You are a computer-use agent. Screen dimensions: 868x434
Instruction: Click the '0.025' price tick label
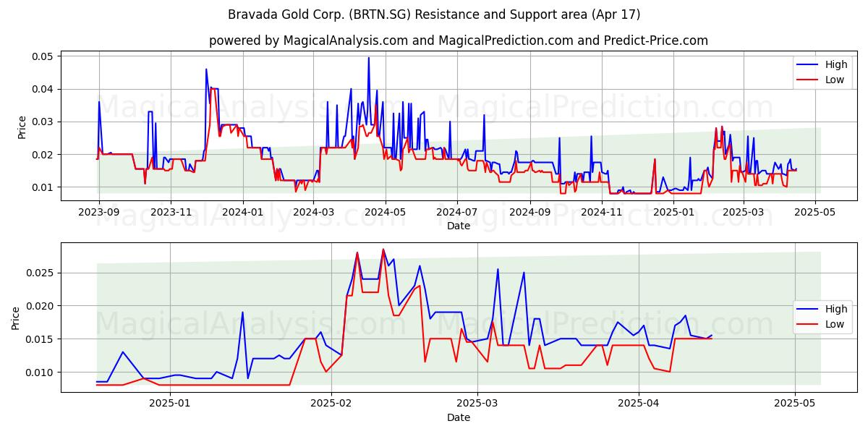(x=41, y=273)
